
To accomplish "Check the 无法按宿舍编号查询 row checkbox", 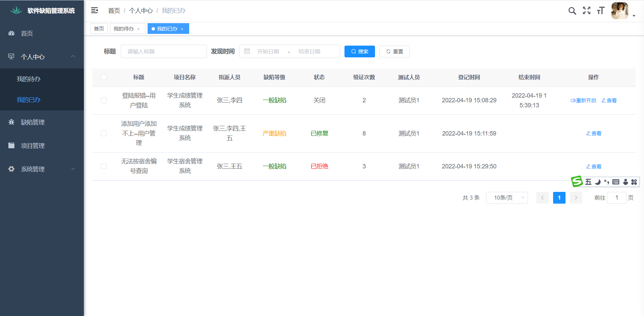I will tap(104, 166).
